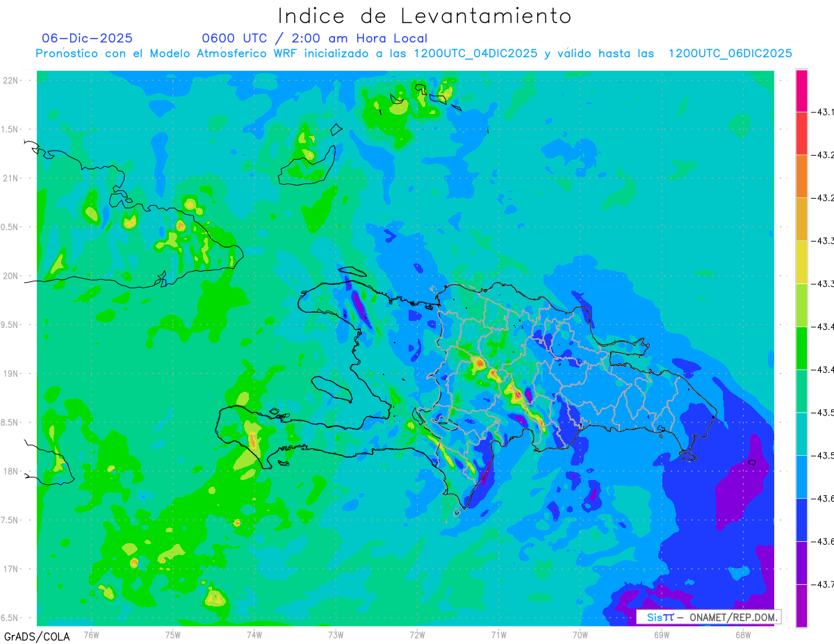The image size is (834, 644).
Task: Click the '72W' longitude label
Action: coord(417,634)
